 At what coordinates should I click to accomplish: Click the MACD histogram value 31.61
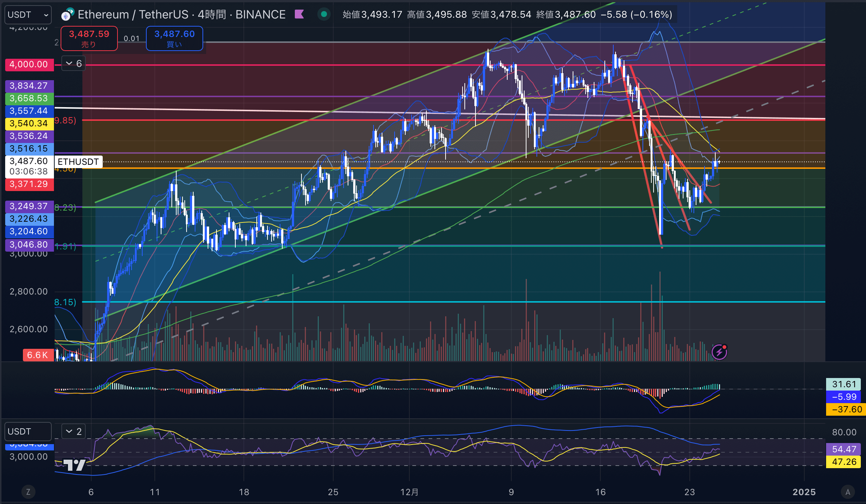(844, 384)
